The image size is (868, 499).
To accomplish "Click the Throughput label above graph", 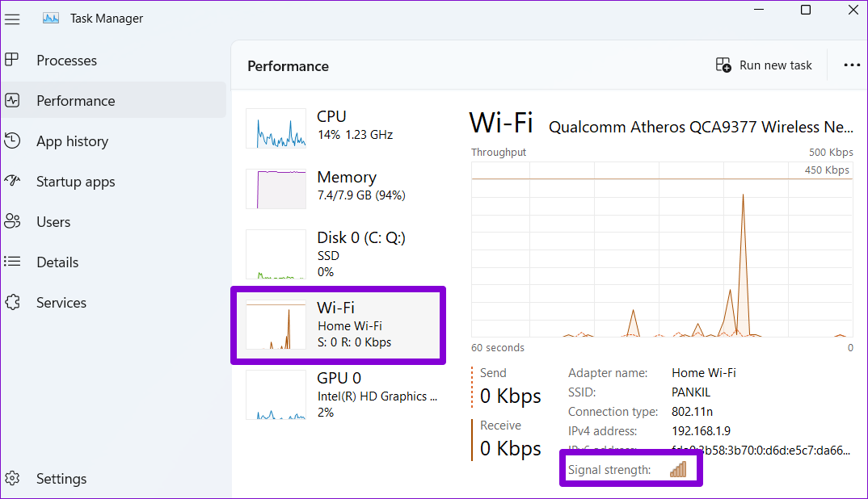I will tap(498, 152).
